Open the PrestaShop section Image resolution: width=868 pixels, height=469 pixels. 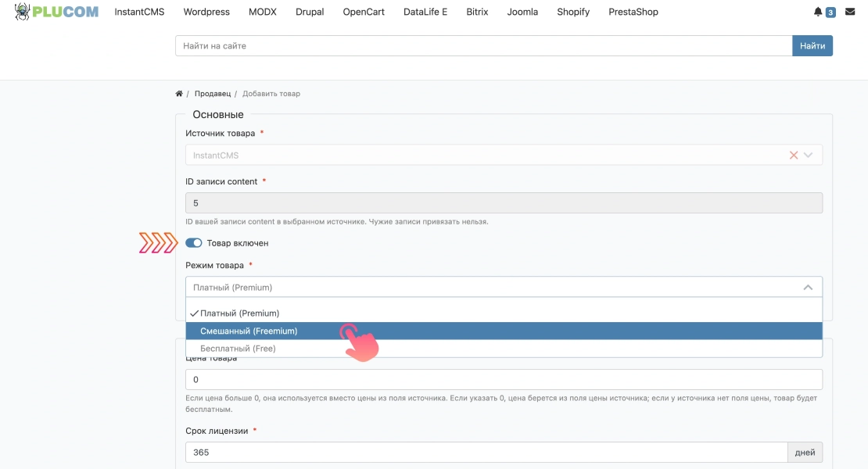[633, 12]
